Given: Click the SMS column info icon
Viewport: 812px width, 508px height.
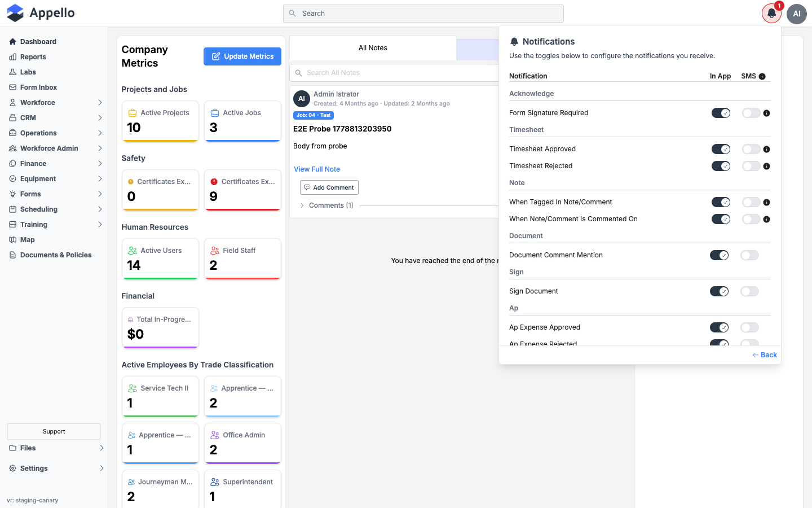Looking at the screenshot, I should (762, 77).
